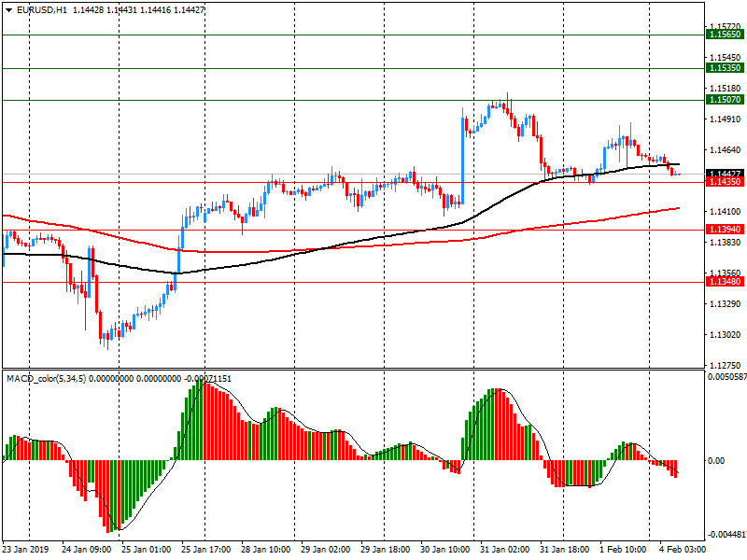Click the 1 Feb 10:00 time axis label
The image size is (747, 560).
624,549
